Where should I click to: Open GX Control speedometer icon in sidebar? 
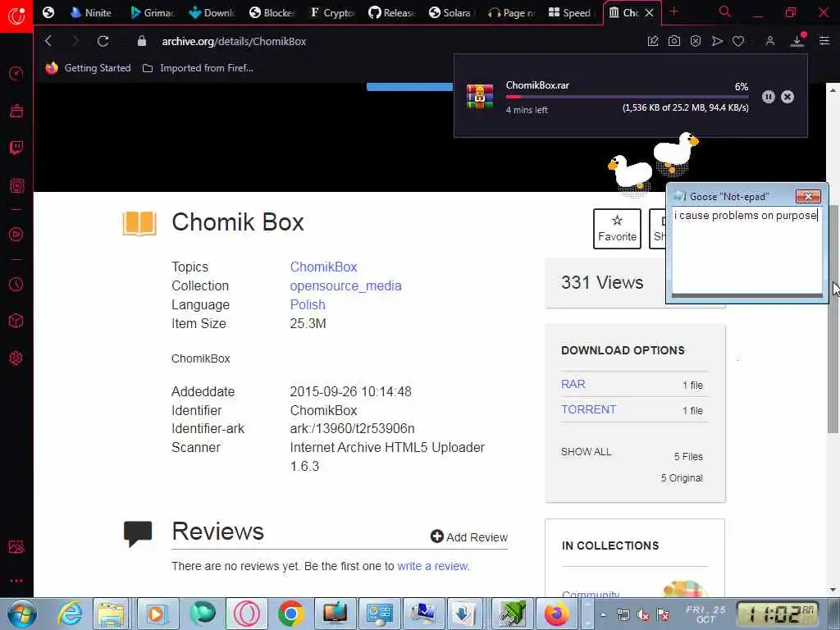click(16, 73)
